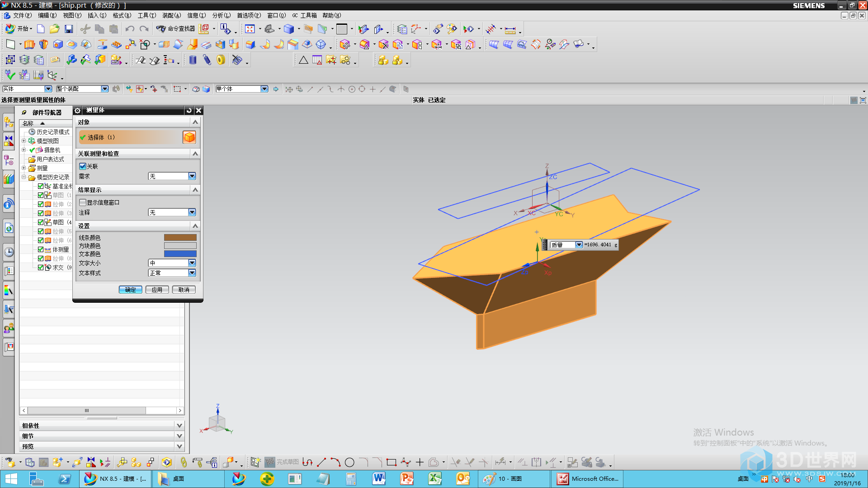Toggle checkbox for 拉伸 (8) feature
Screen dimensions: 868x488
(x=41, y=258)
